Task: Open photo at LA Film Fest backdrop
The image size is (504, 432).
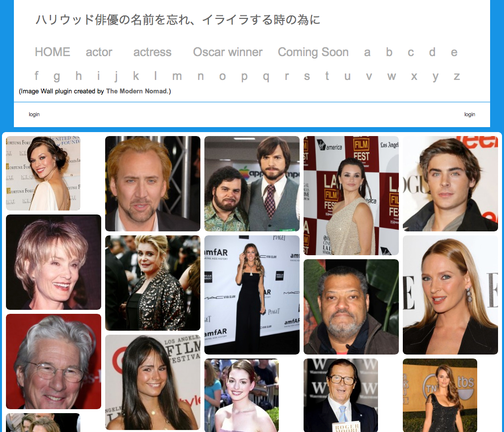Action: [351, 196]
